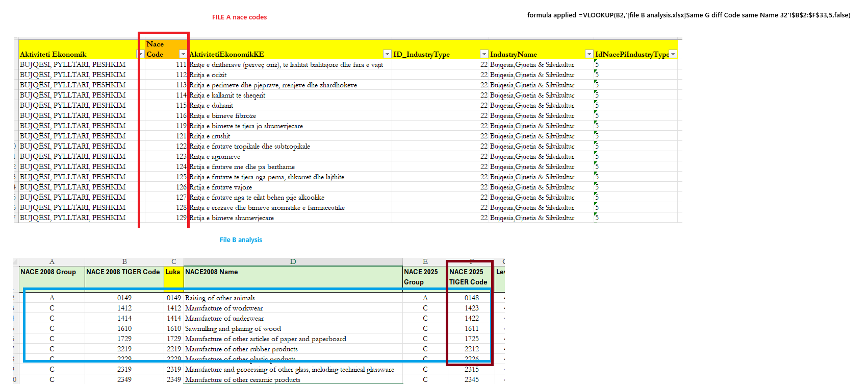Select column A header in File B
This screenshot has width=868, height=384.
[52, 261]
